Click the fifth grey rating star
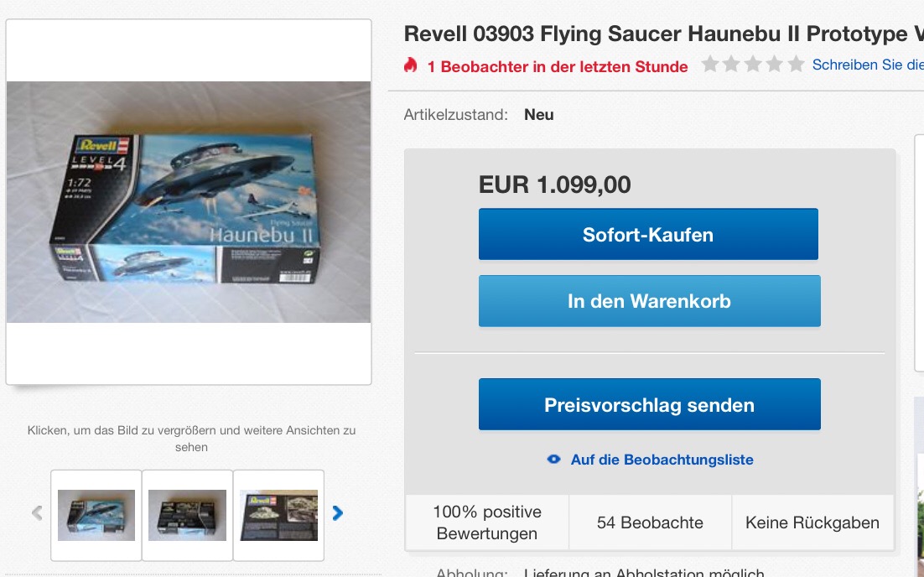Image resolution: width=924 pixels, height=577 pixels. click(x=796, y=64)
